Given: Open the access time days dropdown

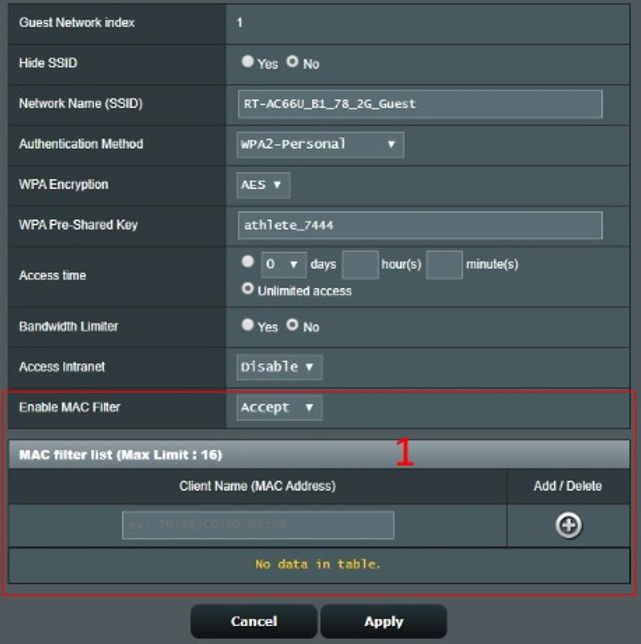Looking at the screenshot, I should pyautogui.click(x=282, y=265).
